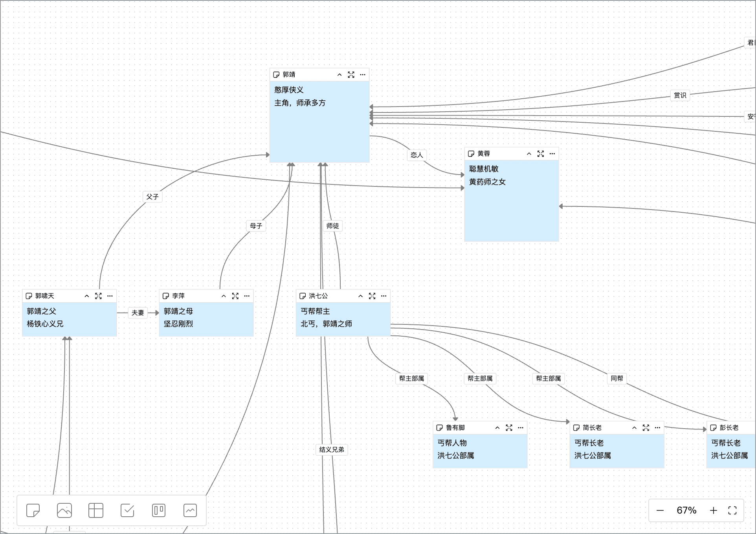
Task: Insert a kanban board from toolbar
Action: (x=159, y=510)
